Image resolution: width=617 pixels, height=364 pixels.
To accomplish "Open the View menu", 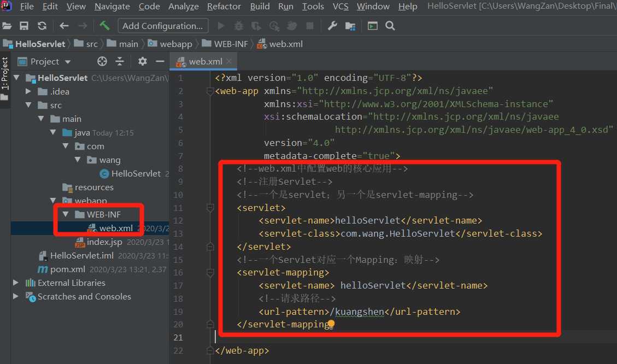I will click(x=76, y=7).
